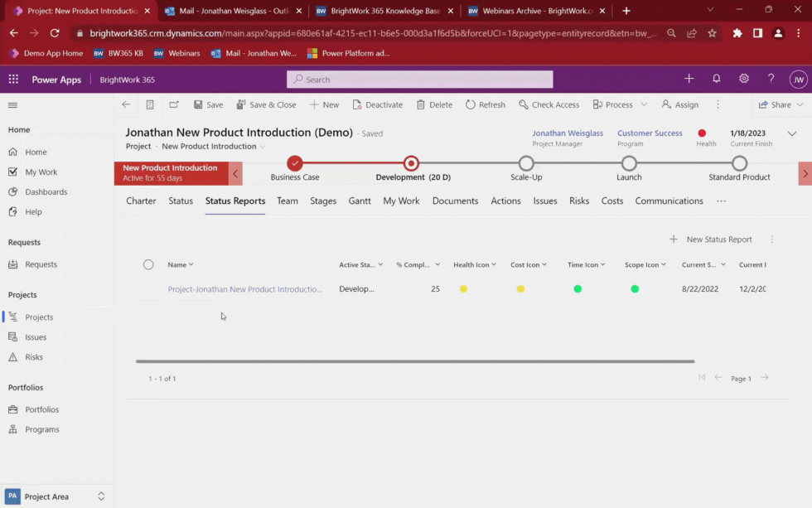Open the Power Apps waffle menu icon

(12, 79)
